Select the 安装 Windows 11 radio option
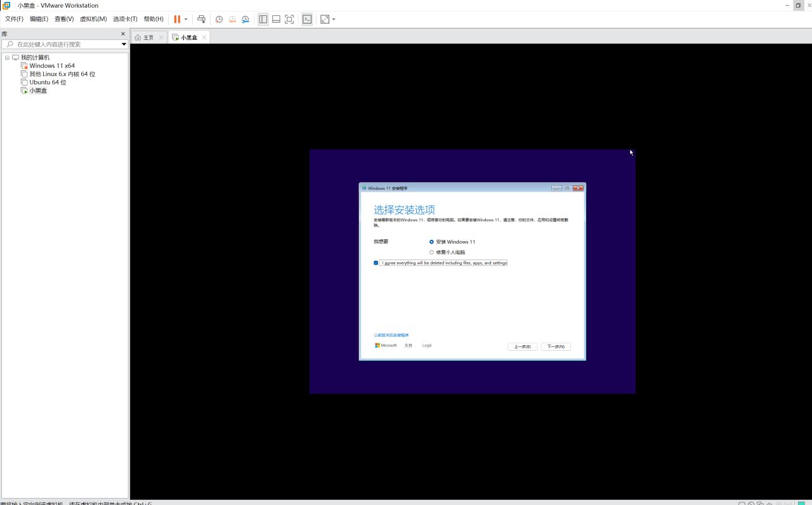 point(431,242)
